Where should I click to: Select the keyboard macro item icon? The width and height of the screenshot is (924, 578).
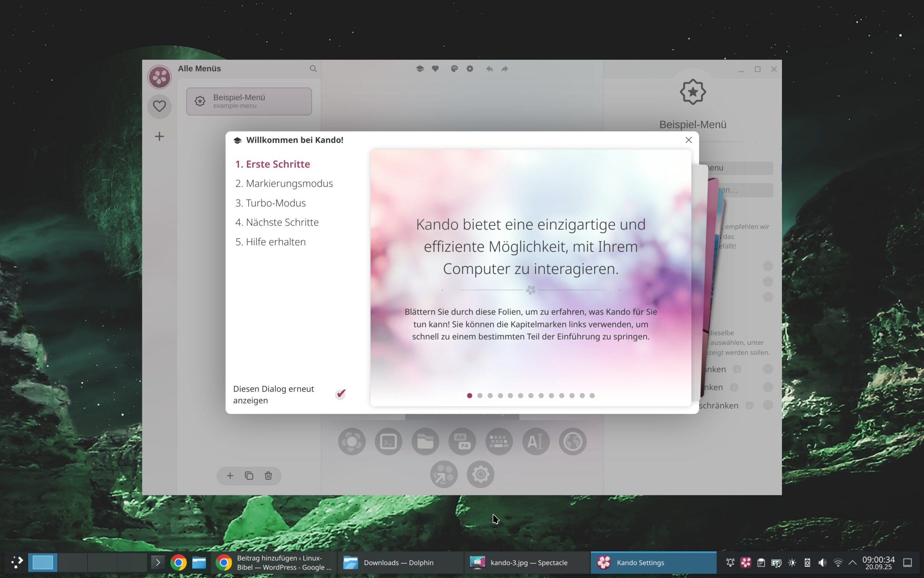point(499,441)
